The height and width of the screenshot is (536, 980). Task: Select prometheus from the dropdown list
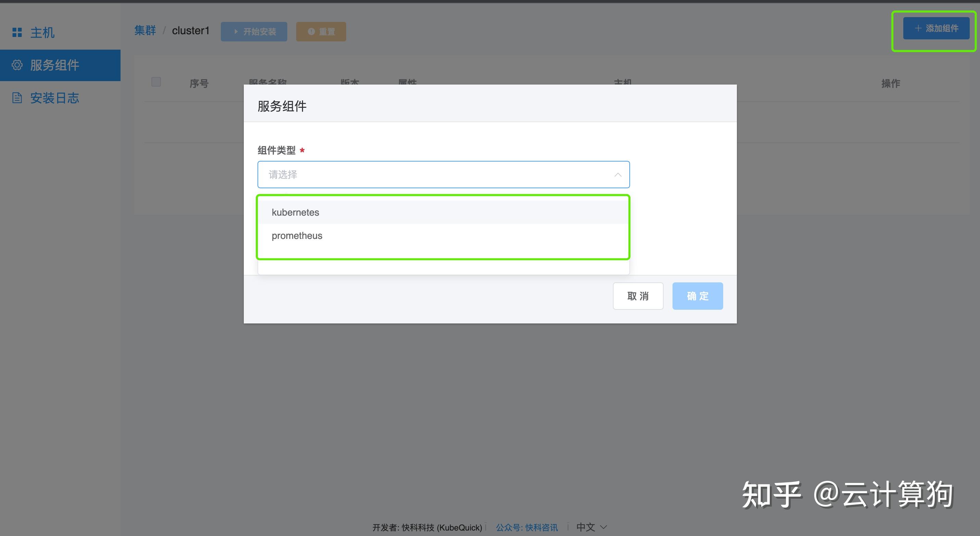[297, 236]
